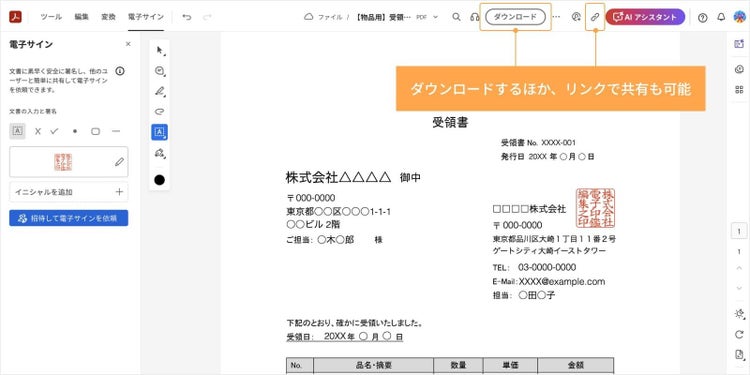Click the XXXX@example.com email text

point(562,281)
